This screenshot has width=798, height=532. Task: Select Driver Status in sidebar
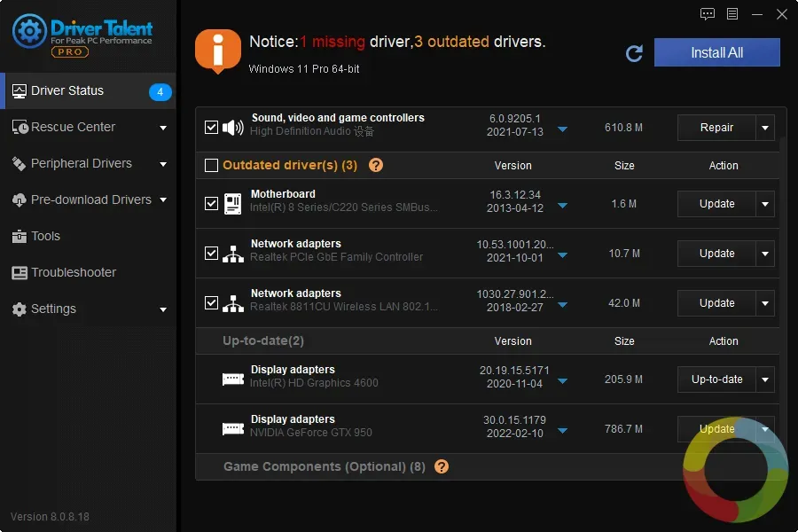(x=88, y=91)
